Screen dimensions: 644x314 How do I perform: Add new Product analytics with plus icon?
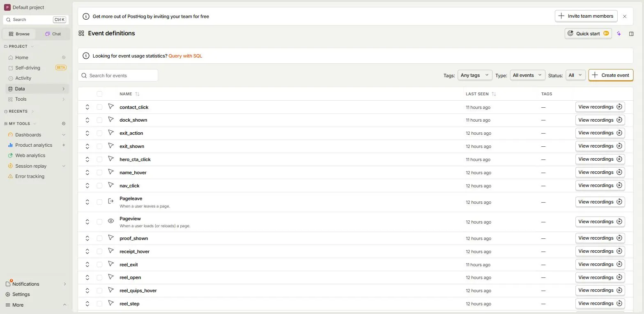[64, 145]
